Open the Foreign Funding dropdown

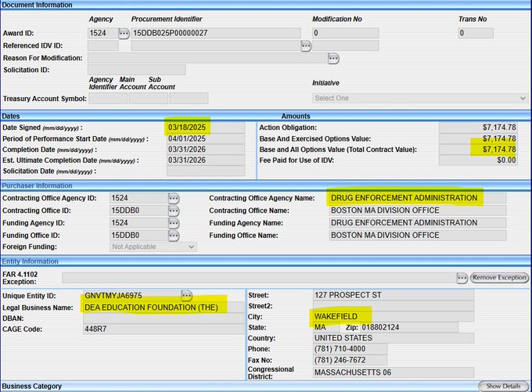click(x=153, y=246)
